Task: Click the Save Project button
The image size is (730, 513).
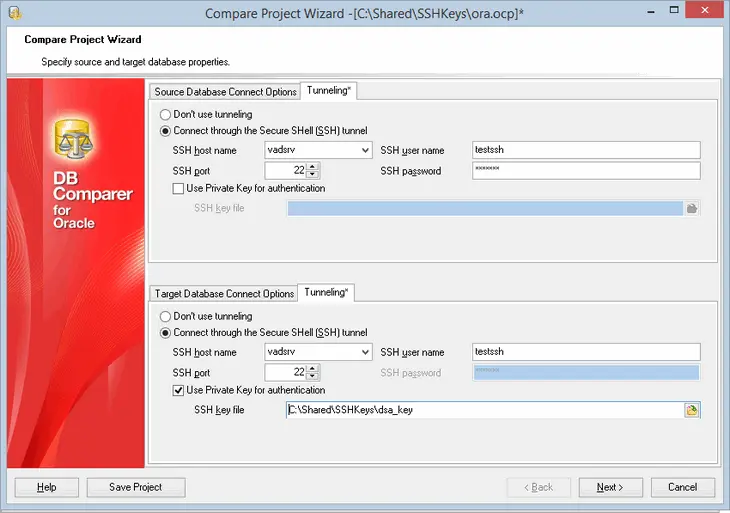Action: point(135,487)
